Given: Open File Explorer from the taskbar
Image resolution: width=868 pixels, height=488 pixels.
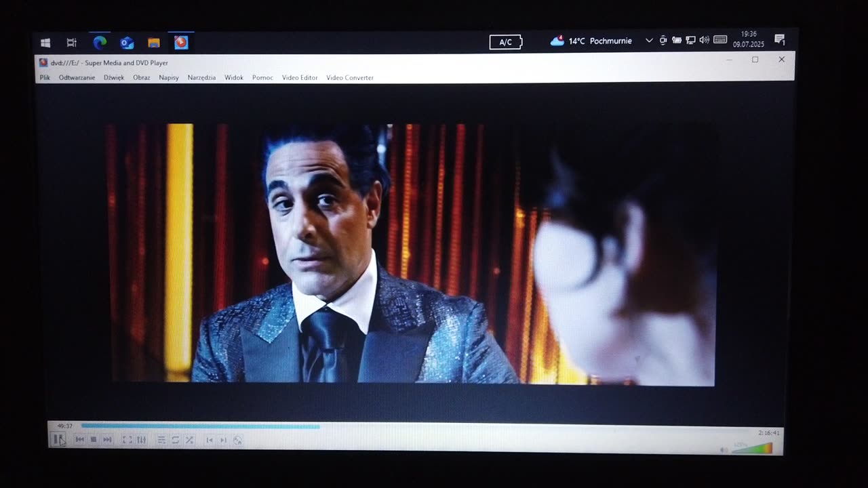Looking at the screenshot, I should [x=154, y=43].
